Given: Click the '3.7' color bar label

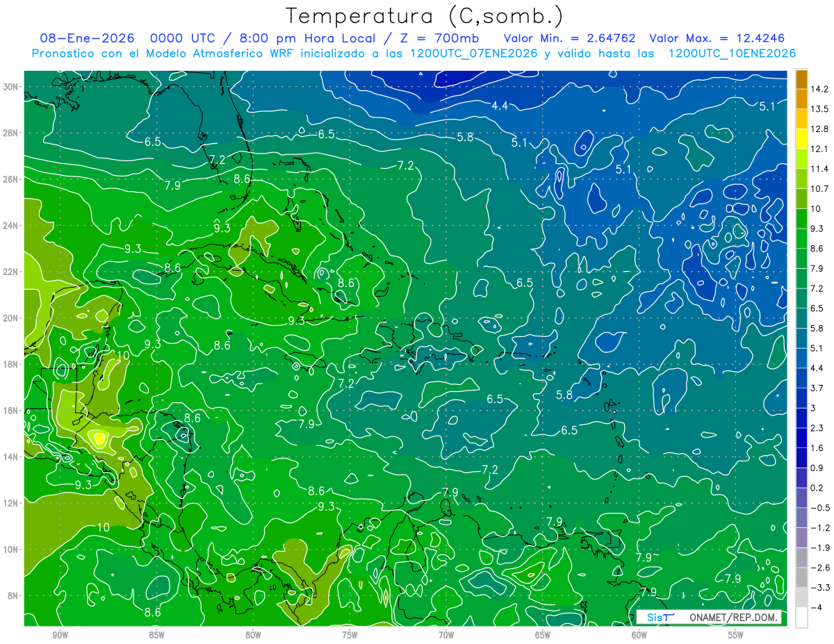Looking at the screenshot, I should [x=817, y=388].
